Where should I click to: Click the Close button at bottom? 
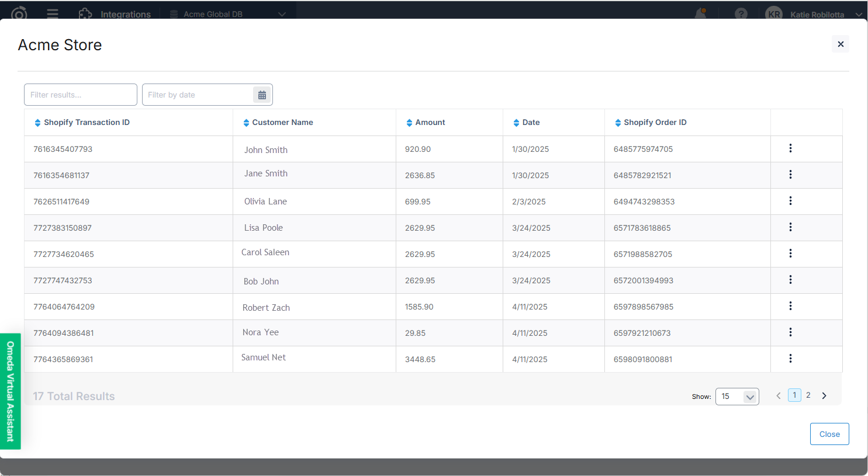pos(829,434)
